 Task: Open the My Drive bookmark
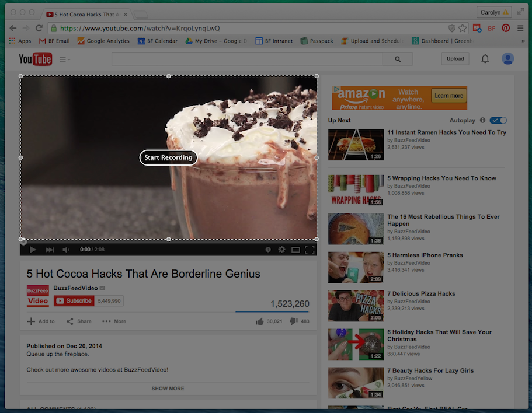tap(216, 41)
